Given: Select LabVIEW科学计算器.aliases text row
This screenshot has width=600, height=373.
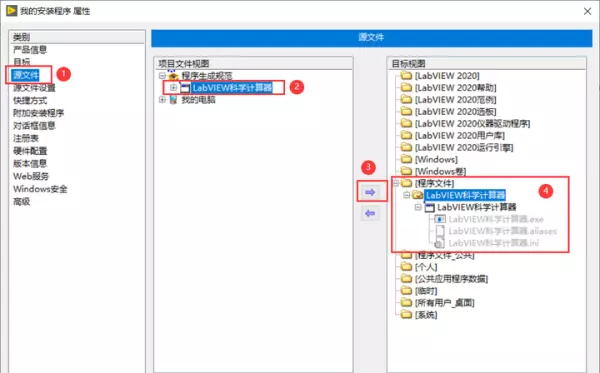Looking at the screenshot, I should click(x=502, y=231).
